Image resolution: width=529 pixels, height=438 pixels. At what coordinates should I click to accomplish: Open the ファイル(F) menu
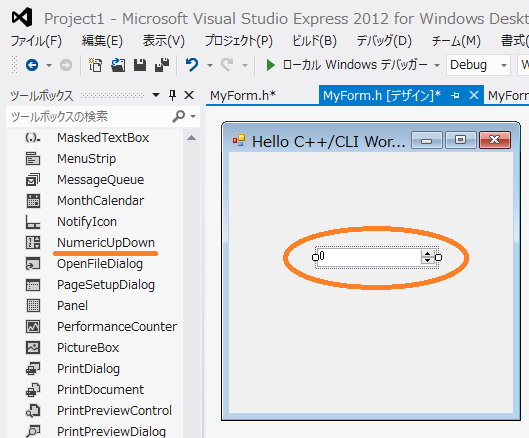click(x=36, y=41)
